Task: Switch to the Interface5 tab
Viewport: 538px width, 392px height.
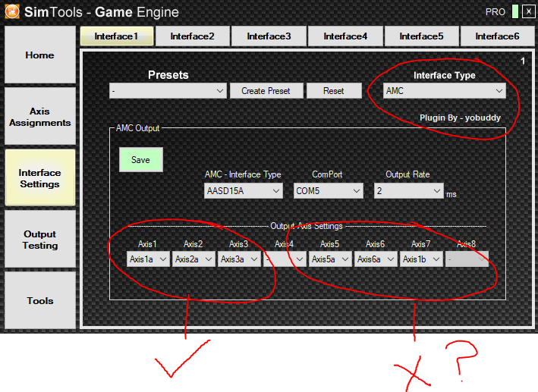Action: click(421, 36)
